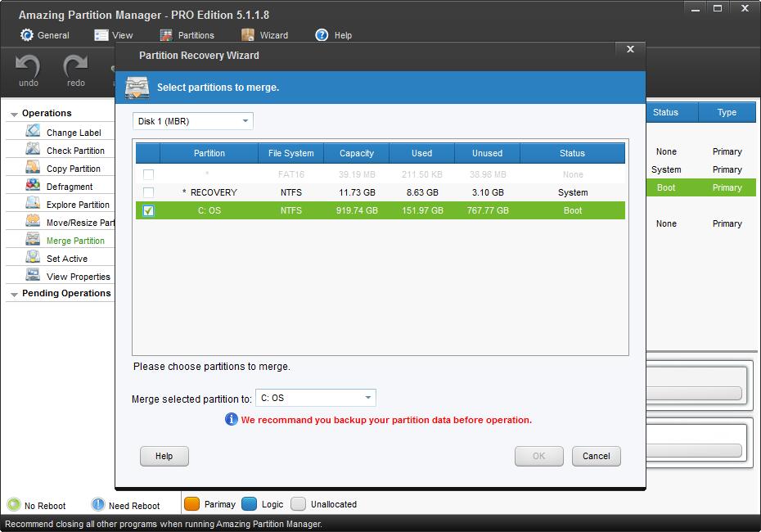This screenshot has height=532, width=761.
Task: Click the Type column header in main window
Action: tap(727, 112)
